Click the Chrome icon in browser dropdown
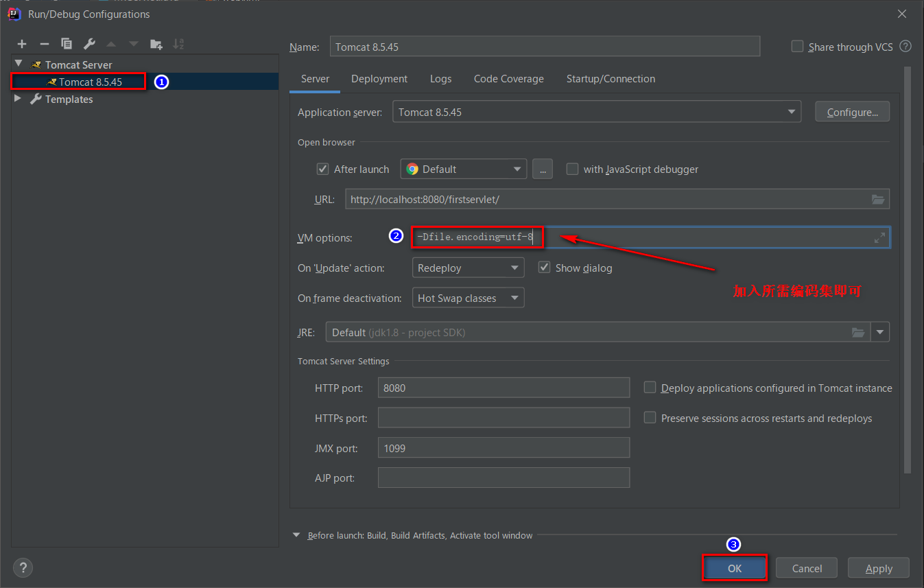Image resolution: width=924 pixels, height=588 pixels. (x=412, y=169)
